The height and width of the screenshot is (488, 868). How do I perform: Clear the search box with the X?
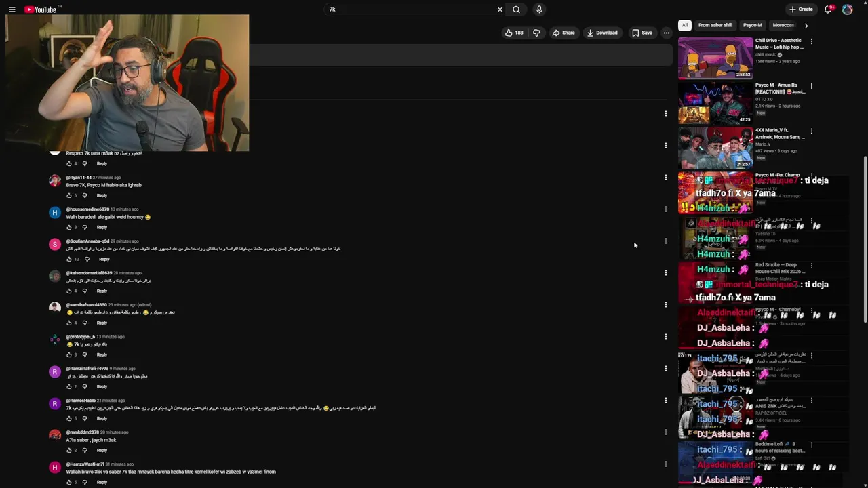[x=500, y=9]
